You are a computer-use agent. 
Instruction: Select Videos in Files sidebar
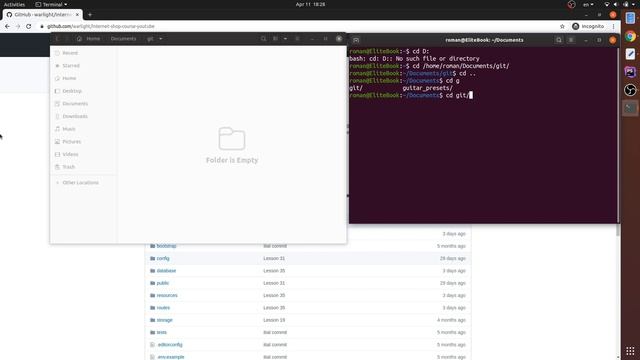pos(83,154)
